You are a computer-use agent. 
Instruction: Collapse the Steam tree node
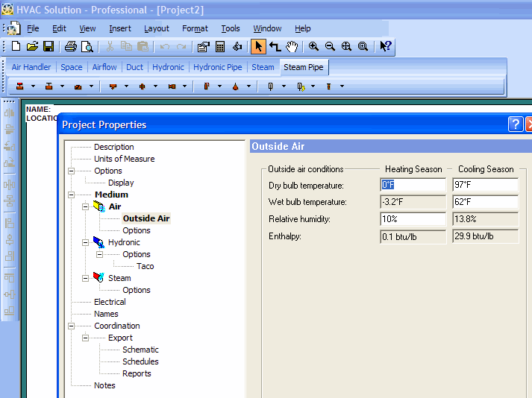pyautogui.click(x=86, y=278)
